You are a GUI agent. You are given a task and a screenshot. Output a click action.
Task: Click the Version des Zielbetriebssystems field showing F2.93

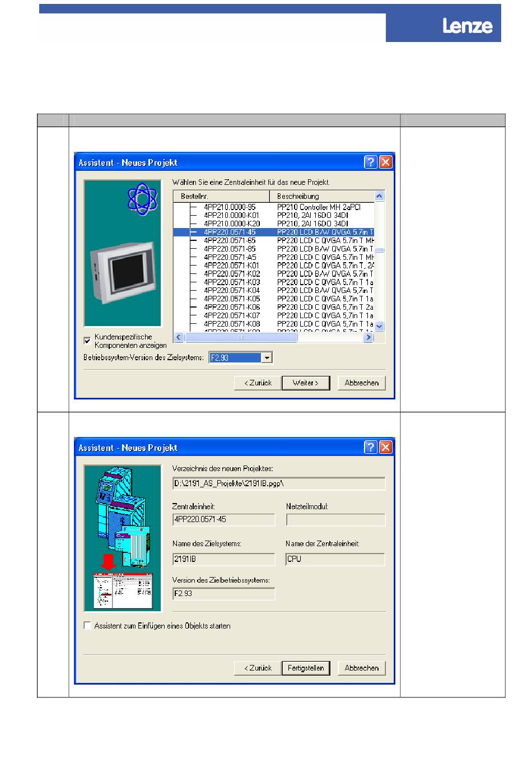coord(224,593)
